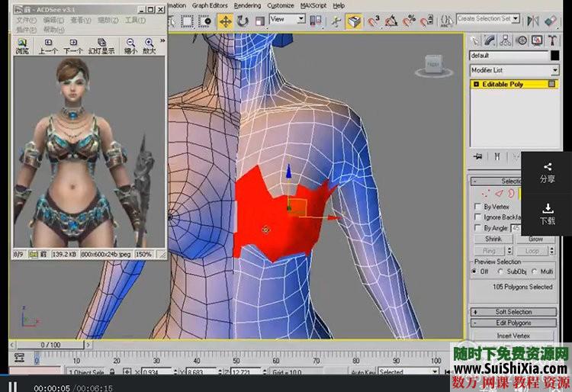Activate the Scale tool
This screenshot has height=392, width=572.
tap(259, 21)
